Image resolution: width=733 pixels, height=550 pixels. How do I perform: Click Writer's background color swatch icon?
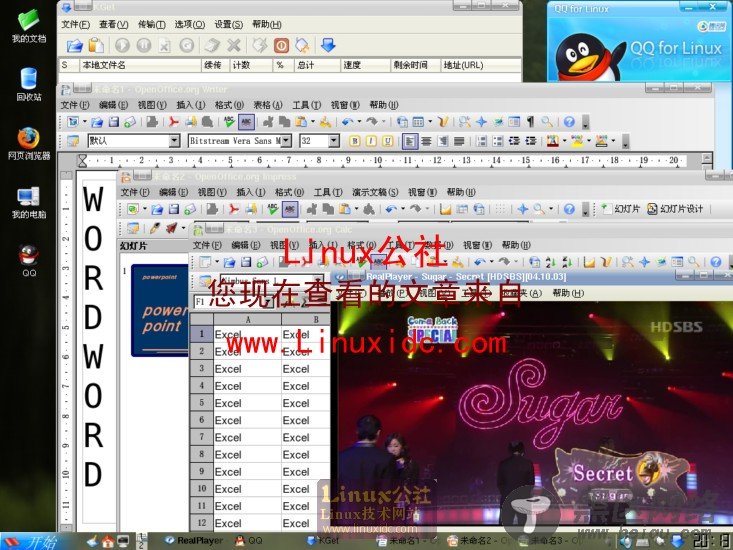tap(602, 141)
